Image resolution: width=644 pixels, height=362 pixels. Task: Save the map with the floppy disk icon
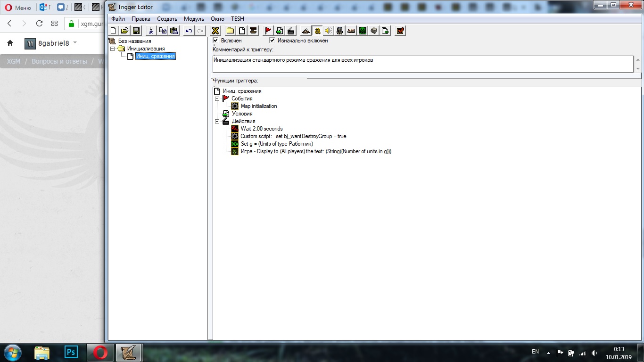136,31
